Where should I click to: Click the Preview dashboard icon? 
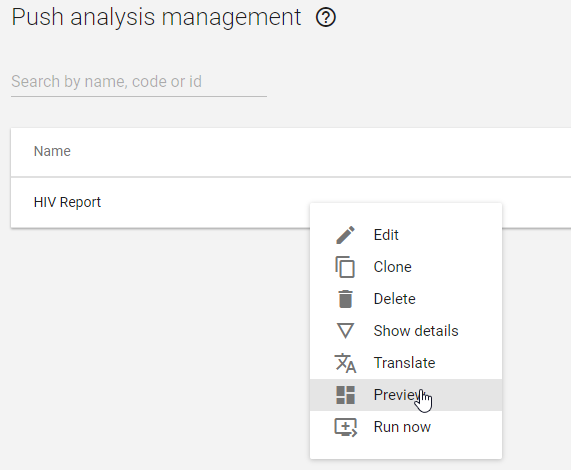[345, 395]
